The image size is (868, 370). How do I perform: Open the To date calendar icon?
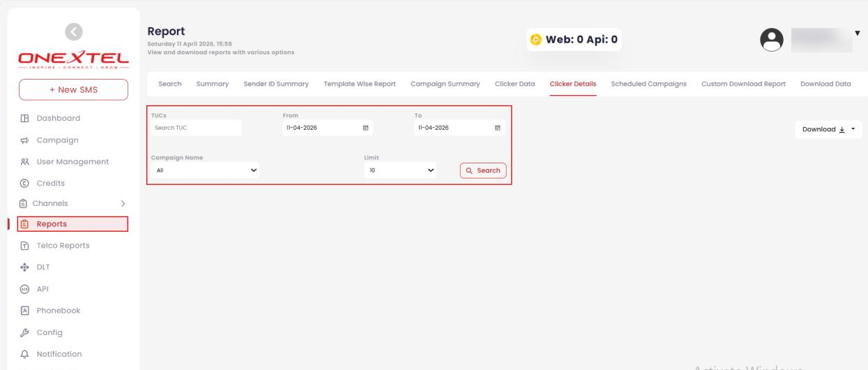(497, 128)
